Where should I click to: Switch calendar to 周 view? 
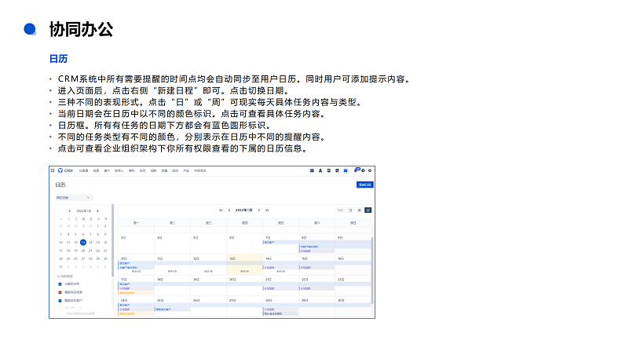(360, 210)
